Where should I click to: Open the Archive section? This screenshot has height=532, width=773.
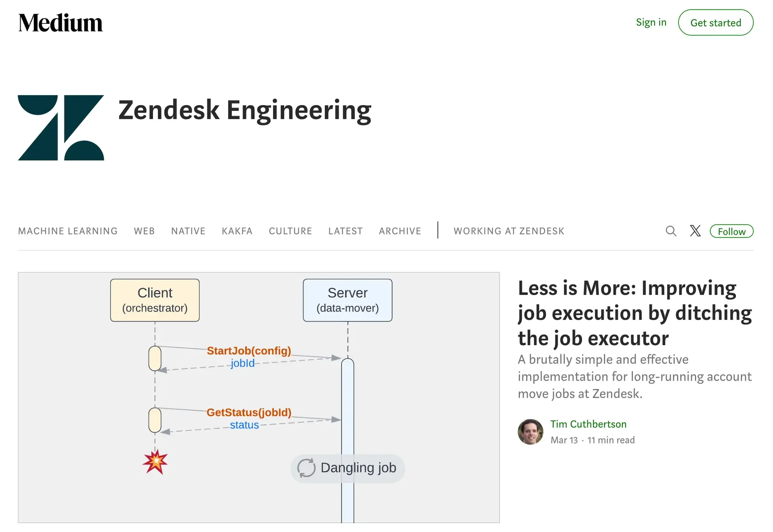point(400,231)
